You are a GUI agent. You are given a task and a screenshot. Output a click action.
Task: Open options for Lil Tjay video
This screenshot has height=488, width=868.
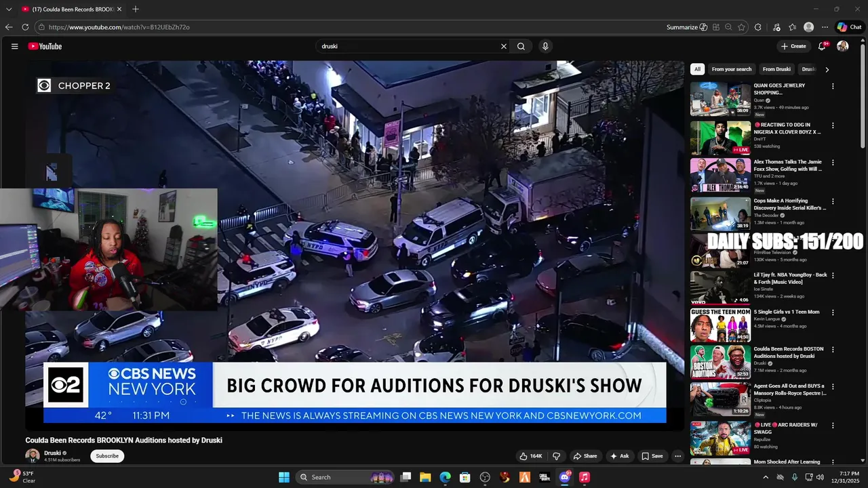tap(833, 275)
